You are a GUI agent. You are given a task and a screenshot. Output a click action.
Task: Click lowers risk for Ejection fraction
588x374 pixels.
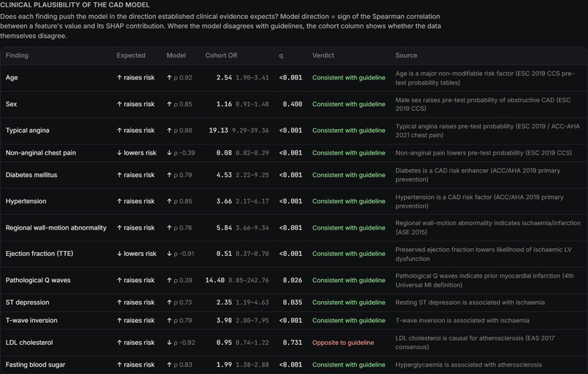coord(136,254)
